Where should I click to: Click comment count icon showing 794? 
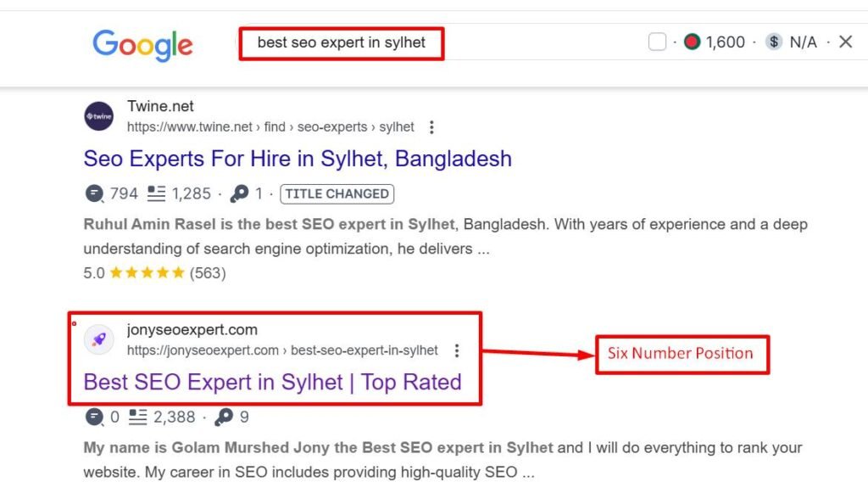95,193
